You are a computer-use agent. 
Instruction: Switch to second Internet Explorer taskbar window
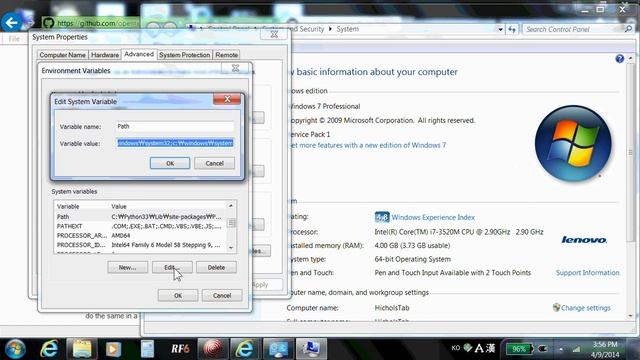click(x=244, y=349)
